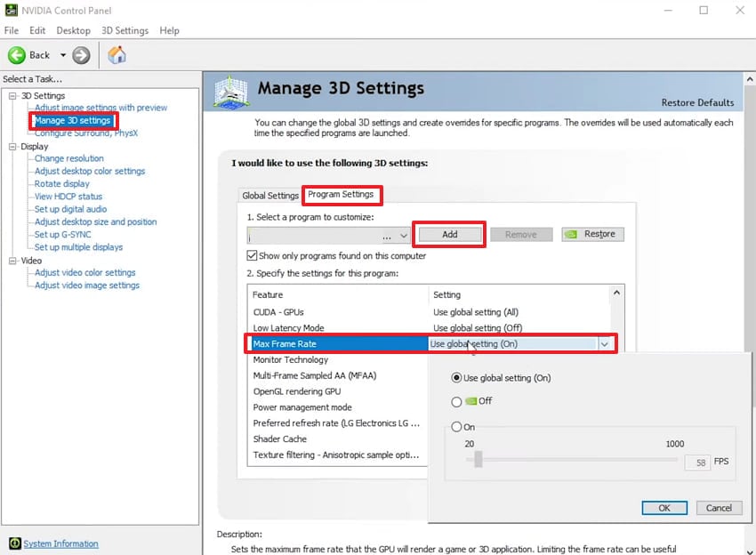Switch to the Global Settings tab

270,196
